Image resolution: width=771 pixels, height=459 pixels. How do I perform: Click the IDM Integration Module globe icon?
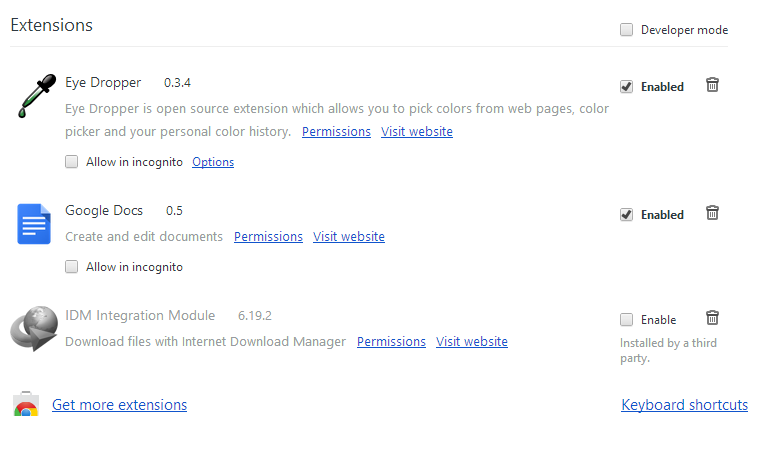click(33, 328)
